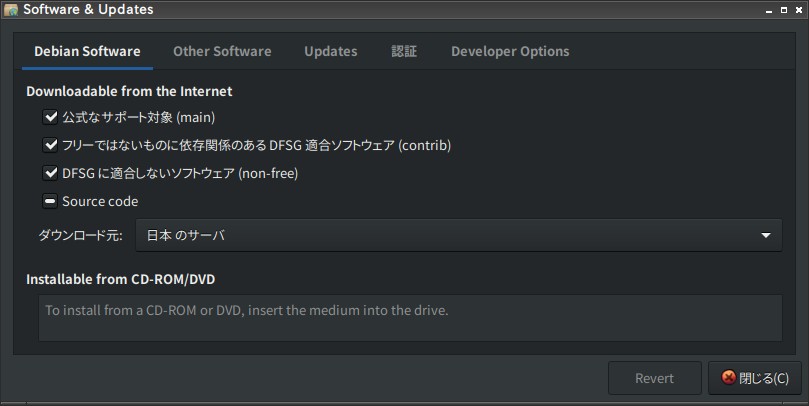This screenshot has height=406, width=809.
Task: Click the red close icon on 閉じる button
Action: coord(728,377)
